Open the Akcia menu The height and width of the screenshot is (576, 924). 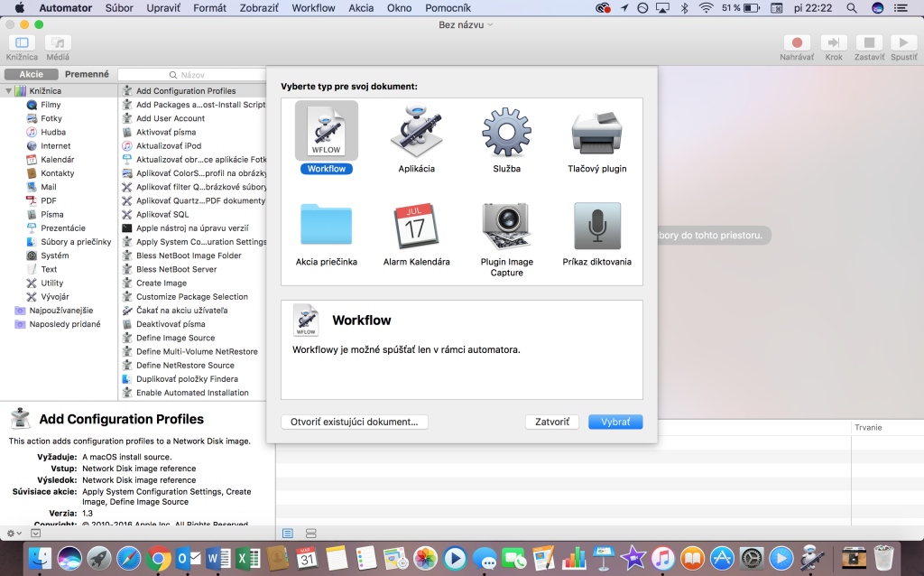(x=361, y=8)
